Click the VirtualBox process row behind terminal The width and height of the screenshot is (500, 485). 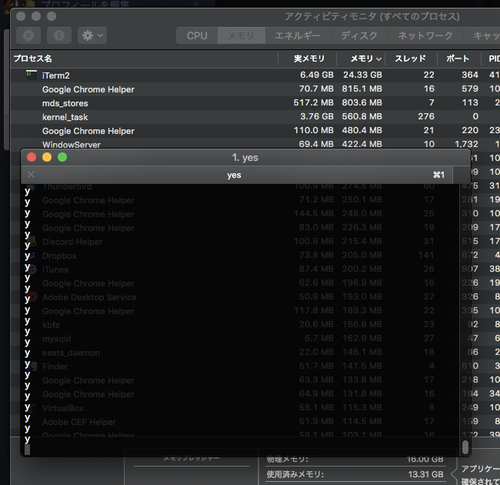[255, 408]
